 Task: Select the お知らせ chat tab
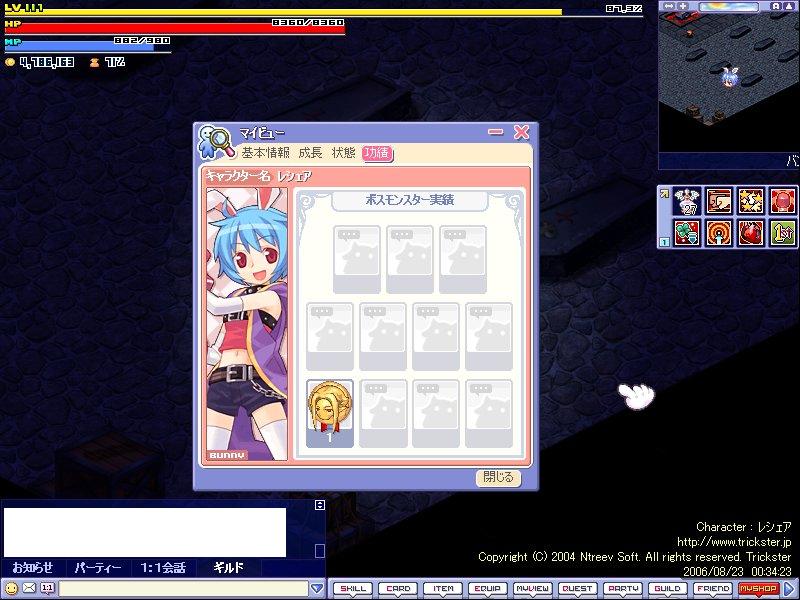tap(33, 567)
